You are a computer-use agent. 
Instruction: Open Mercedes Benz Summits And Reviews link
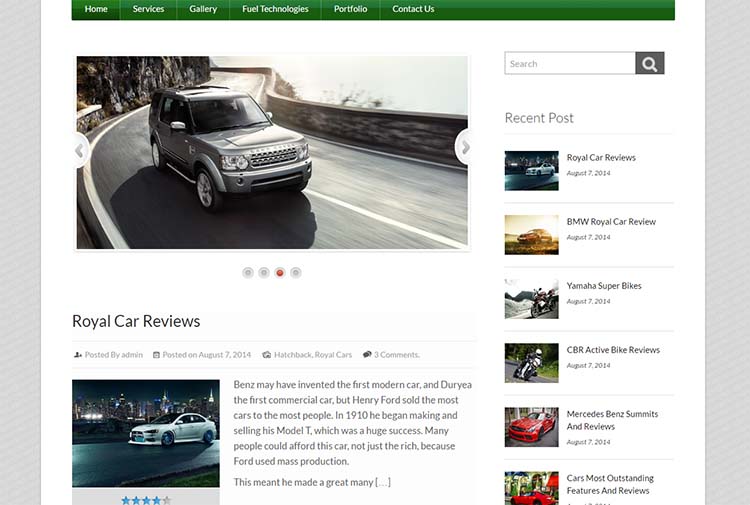pyautogui.click(x=612, y=420)
